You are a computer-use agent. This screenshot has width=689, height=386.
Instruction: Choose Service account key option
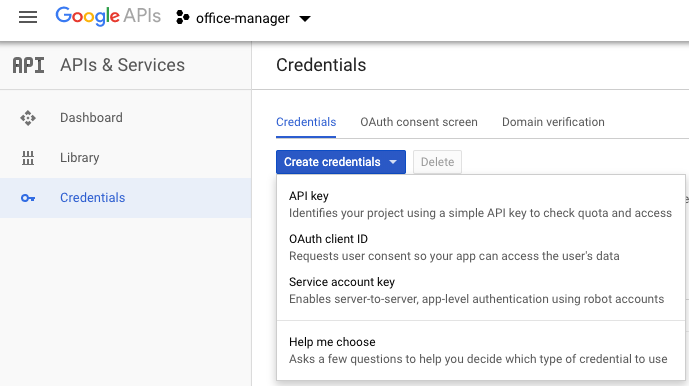(x=481, y=291)
